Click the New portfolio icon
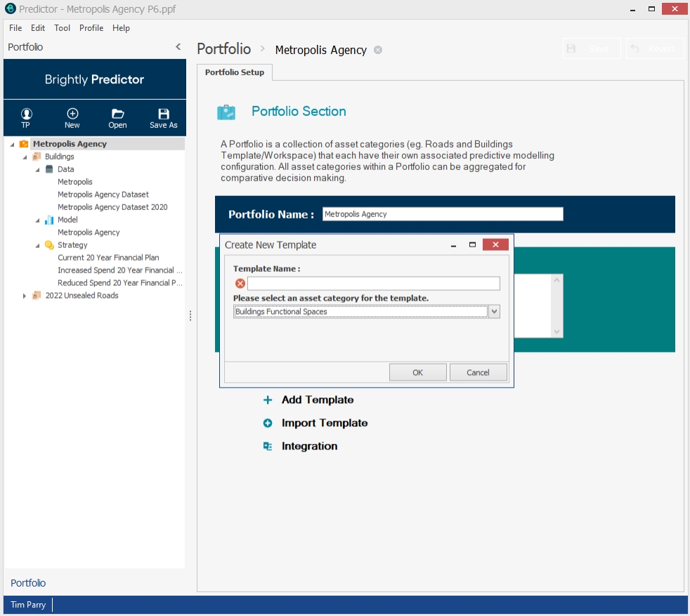The height and width of the screenshot is (616, 690). coord(72,114)
